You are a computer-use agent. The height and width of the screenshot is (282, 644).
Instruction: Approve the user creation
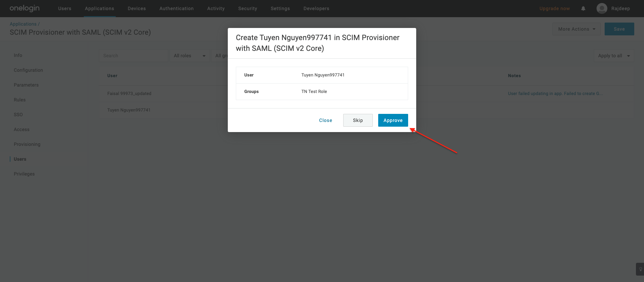pyautogui.click(x=393, y=120)
